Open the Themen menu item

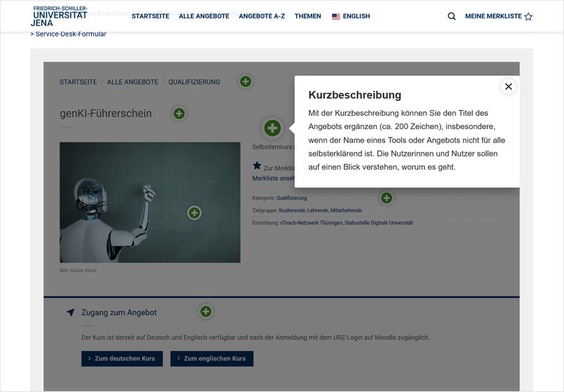click(x=307, y=16)
